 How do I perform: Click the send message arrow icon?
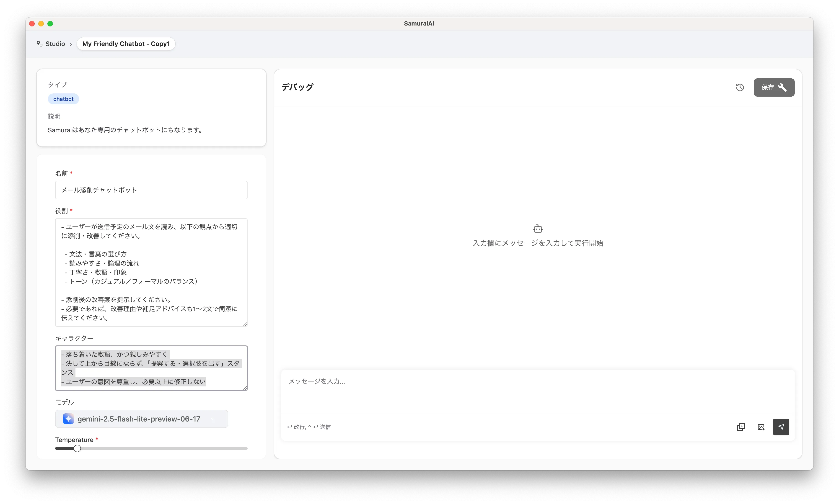[x=781, y=427]
